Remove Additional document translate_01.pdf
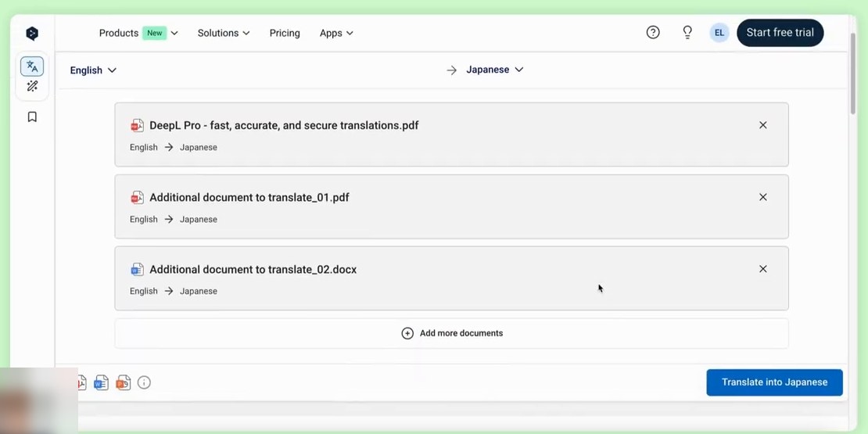 pyautogui.click(x=762, y=197)
